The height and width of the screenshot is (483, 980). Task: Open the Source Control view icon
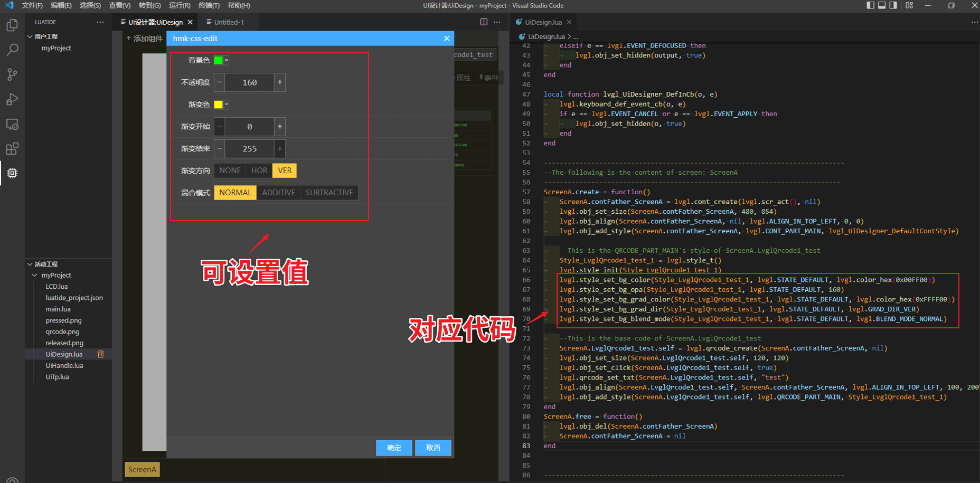(x=12, y=74)
